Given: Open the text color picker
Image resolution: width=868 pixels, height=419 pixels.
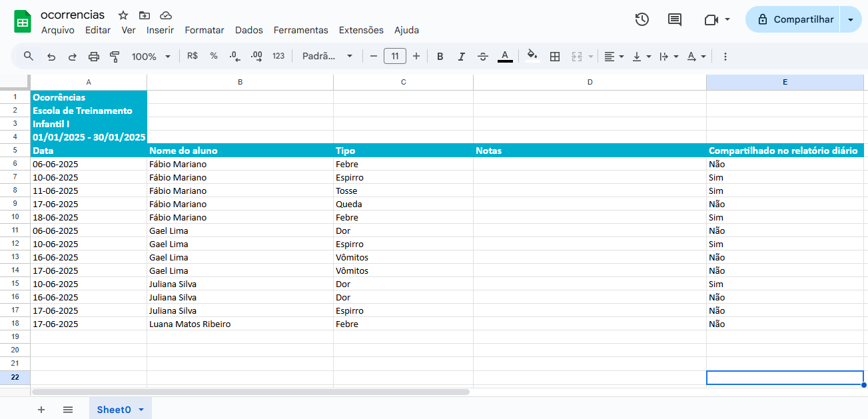Looking at the screenshot, I should tap(505, 57).
